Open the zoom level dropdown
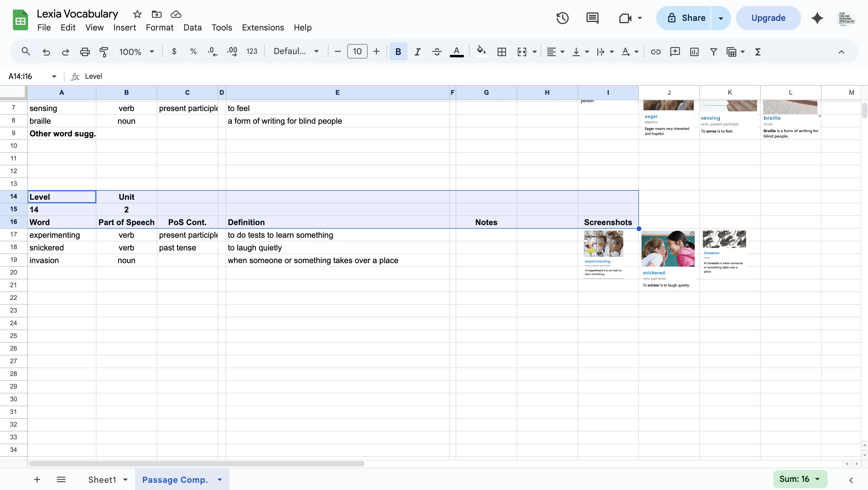This screenshot has height=490, width=868. click(x=136, y=51)
